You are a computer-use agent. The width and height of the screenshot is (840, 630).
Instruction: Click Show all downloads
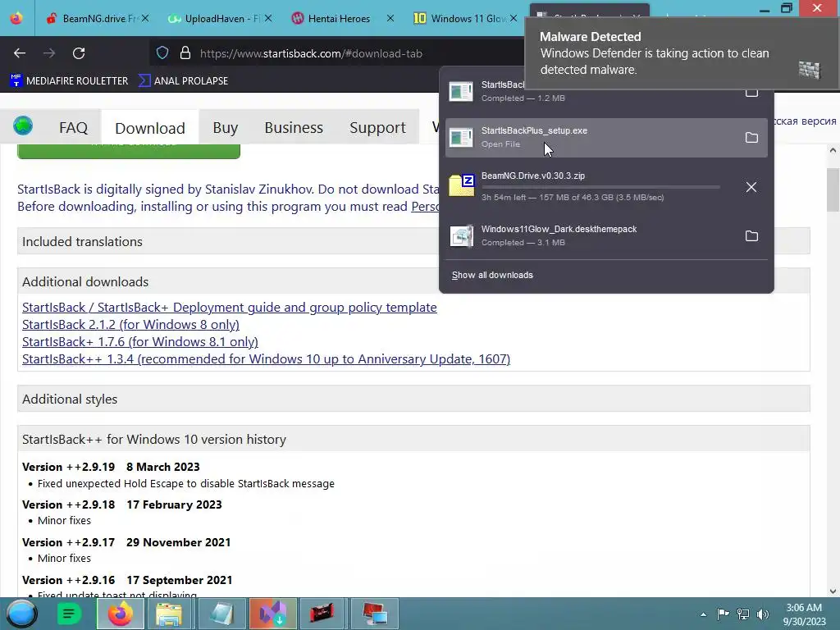(x=492, y=275)
